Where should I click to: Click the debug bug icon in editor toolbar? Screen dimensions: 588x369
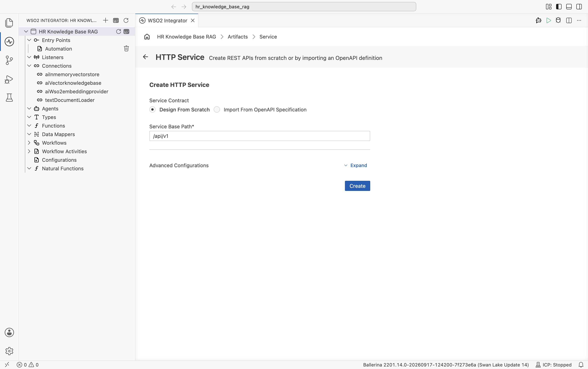(558, 20)
